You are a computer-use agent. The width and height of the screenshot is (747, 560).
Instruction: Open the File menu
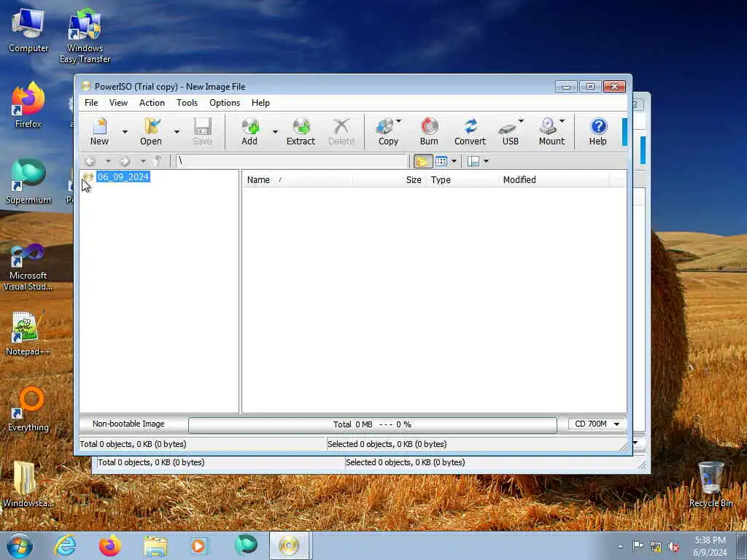click(x=91, y=103)
